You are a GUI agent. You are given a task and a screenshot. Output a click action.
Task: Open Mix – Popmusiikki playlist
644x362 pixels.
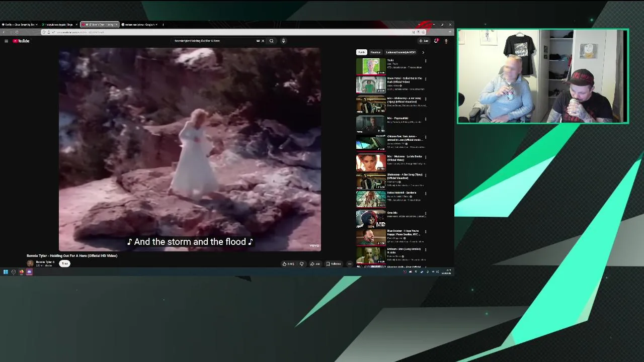pos(371,123)
